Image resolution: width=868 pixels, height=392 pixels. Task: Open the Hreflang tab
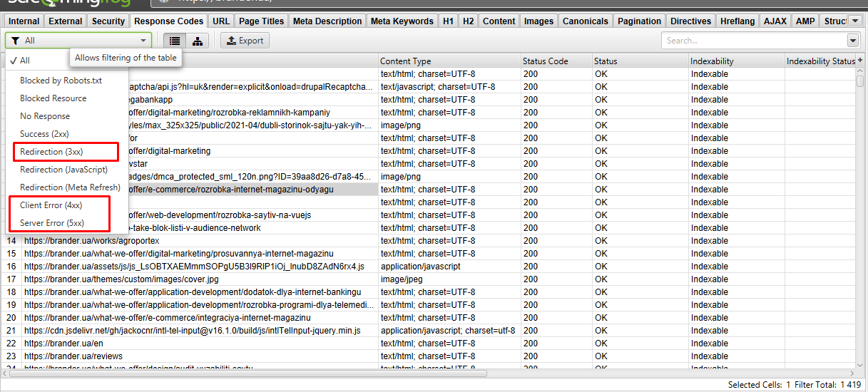coord(736,21)
